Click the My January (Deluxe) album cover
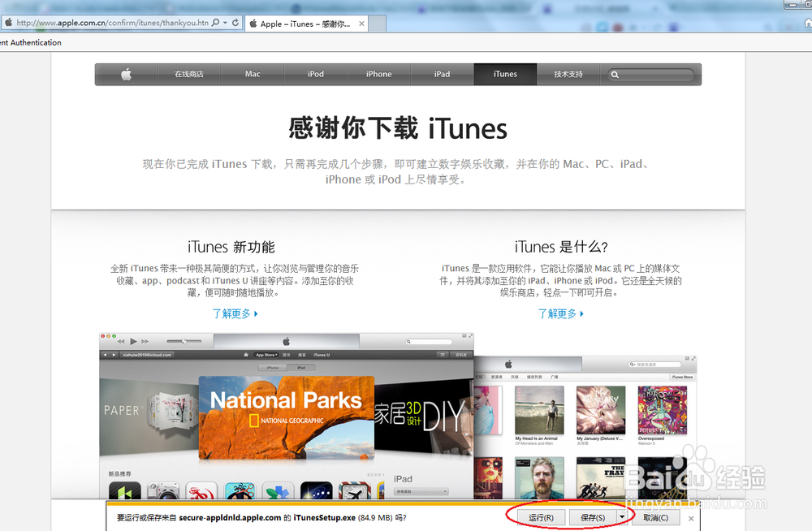The height and width of the screenshot is (531, 812). pyautogui.click(x=601, y=410)
